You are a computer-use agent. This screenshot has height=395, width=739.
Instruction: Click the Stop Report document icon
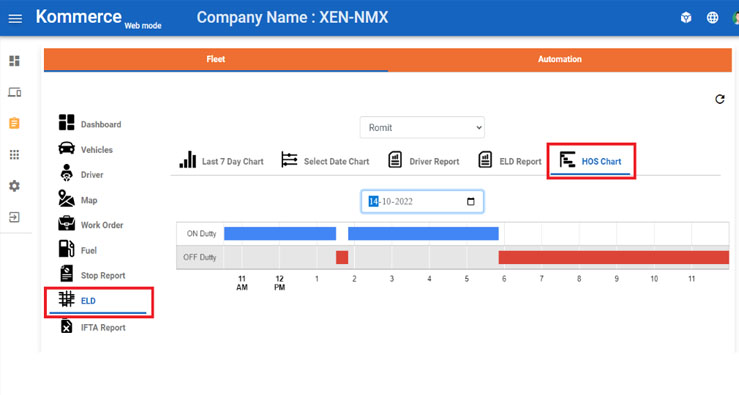[x=66, y=273]
